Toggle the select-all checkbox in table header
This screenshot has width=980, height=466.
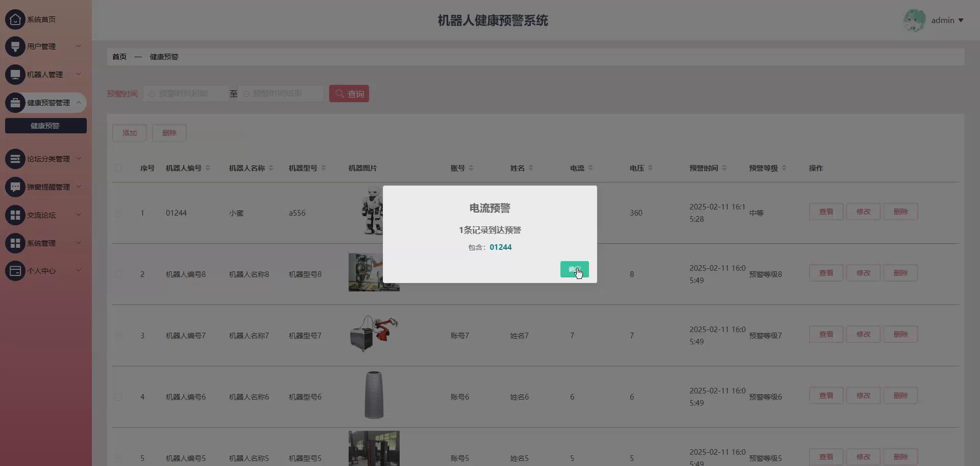point(118,168)
